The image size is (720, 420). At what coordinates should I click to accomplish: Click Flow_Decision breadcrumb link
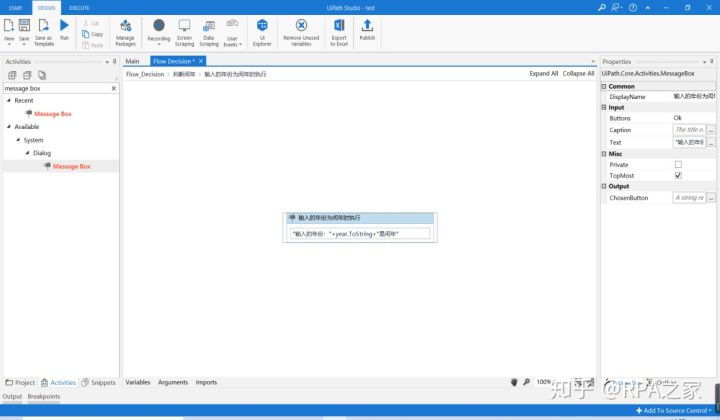click(x=145, y=74)
